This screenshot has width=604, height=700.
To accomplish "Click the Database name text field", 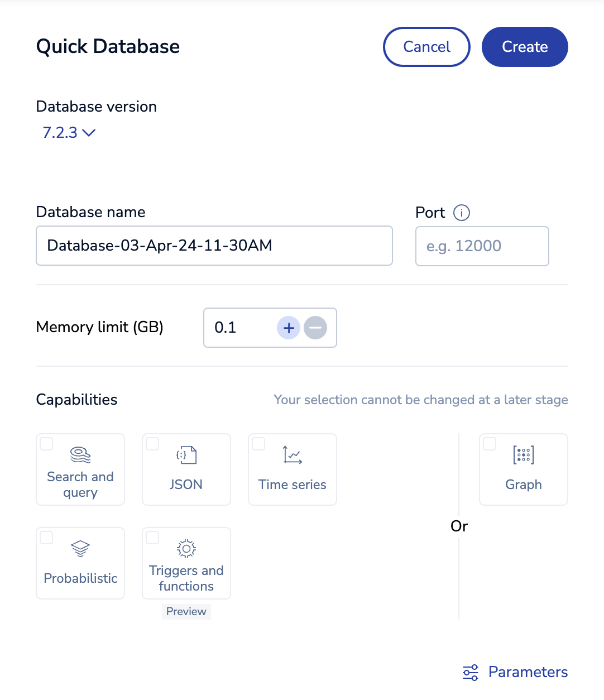I will (x=214, y=246).
